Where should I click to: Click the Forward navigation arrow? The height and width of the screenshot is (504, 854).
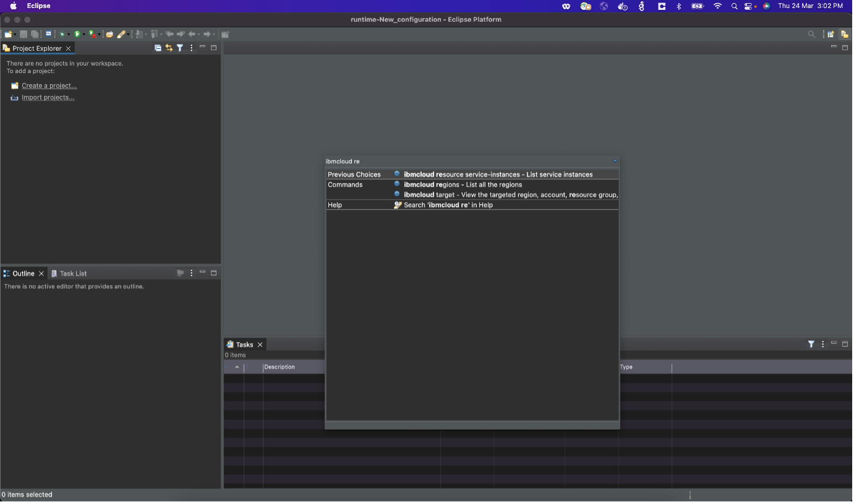(207, 34)
